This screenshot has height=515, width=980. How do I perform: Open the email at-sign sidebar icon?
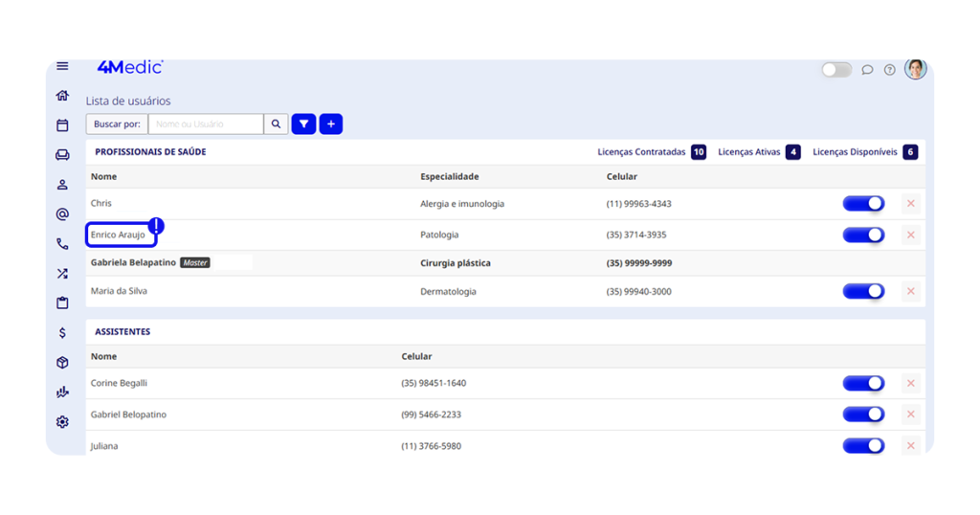[x=62, y=214]
